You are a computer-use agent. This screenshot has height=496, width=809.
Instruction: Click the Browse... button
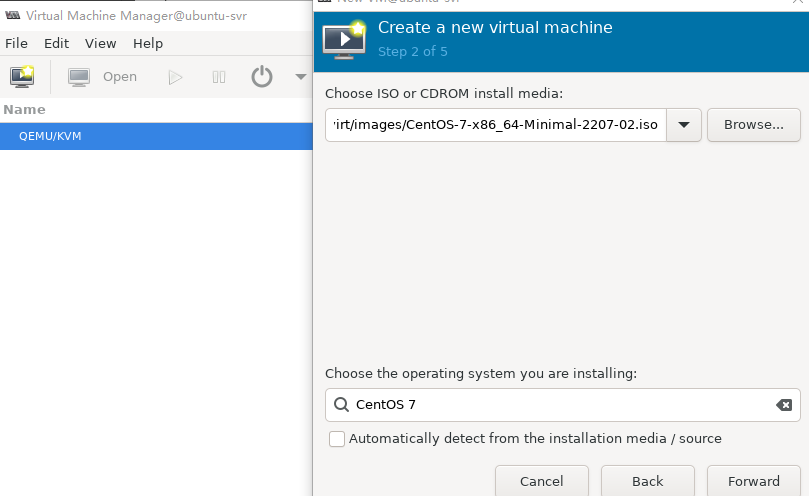click(x=753, y=125)
